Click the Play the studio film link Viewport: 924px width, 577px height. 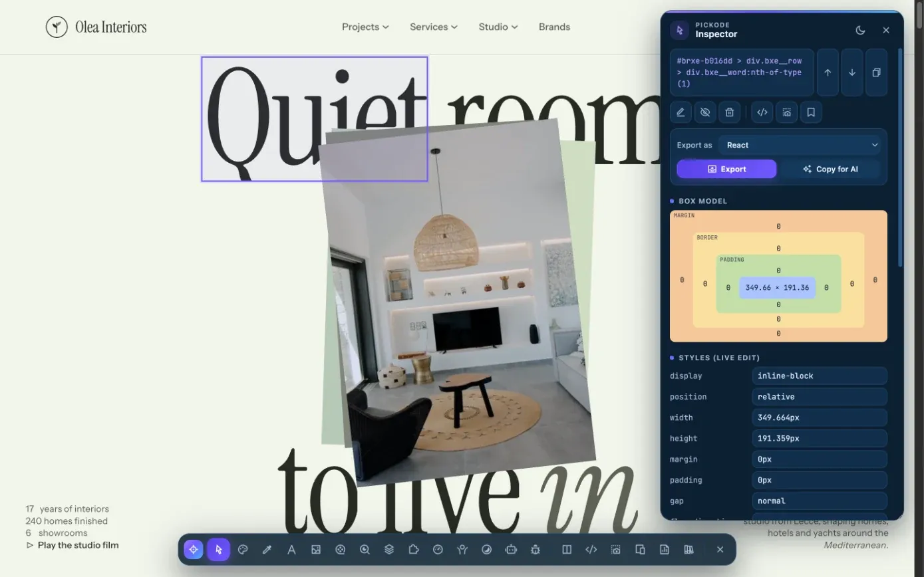73,545
